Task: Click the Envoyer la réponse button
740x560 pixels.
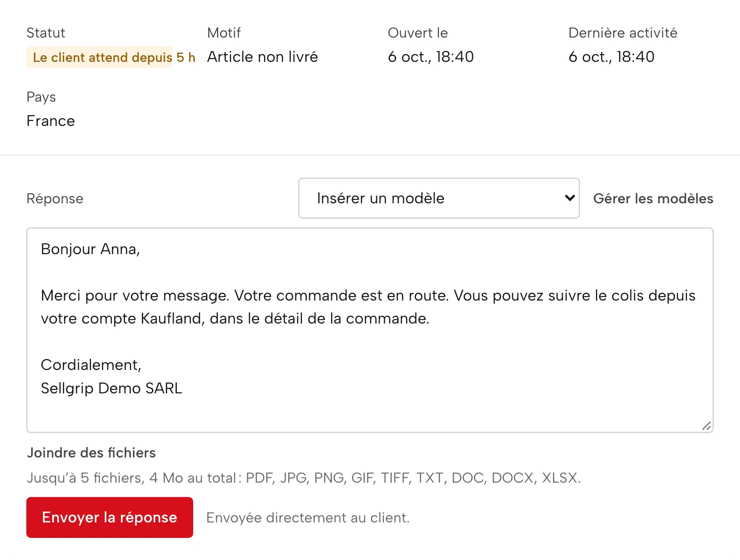Action: click(110, 517)
